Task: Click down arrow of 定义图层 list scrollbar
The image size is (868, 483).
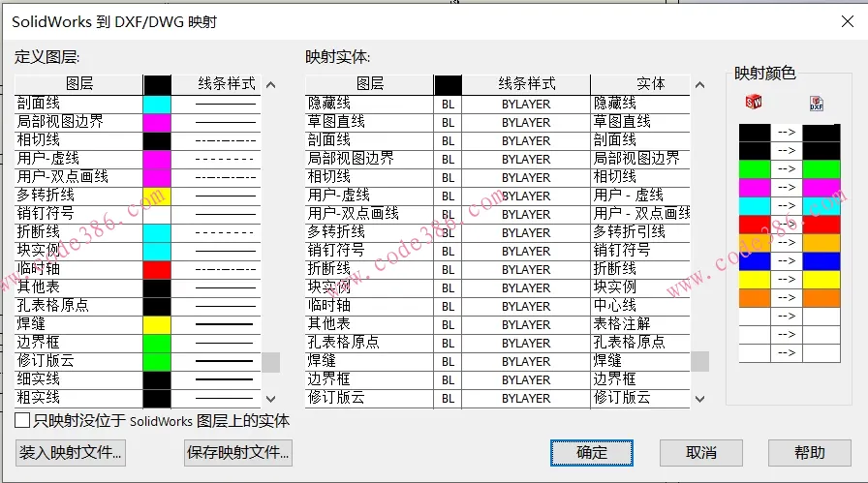Action: click(270, 399)
